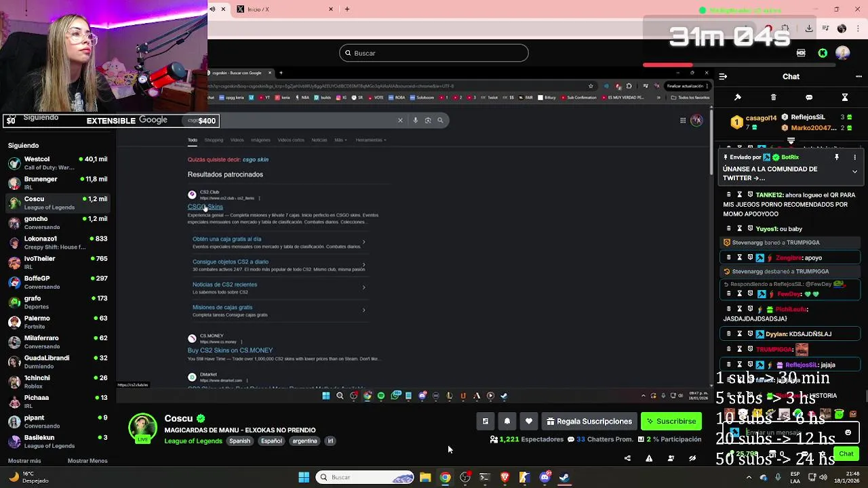Click username Yuyos1 in chat
868x488 pixels.
[x=766, y=229]
